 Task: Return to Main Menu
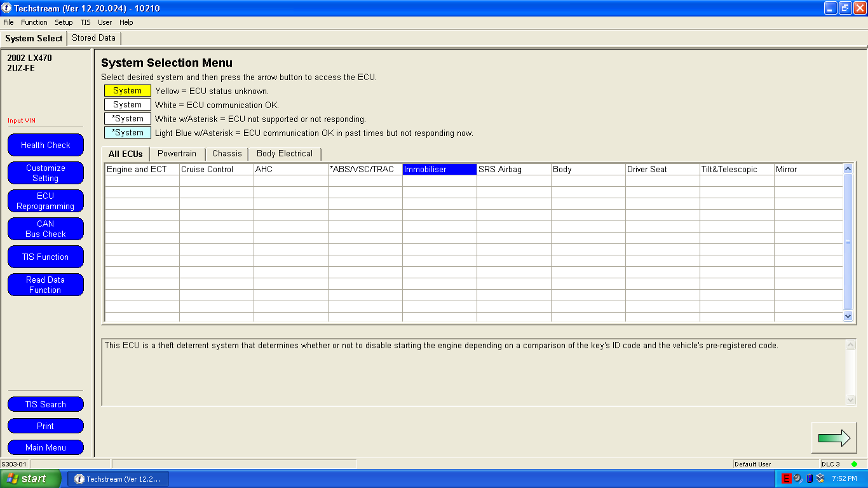46,448
